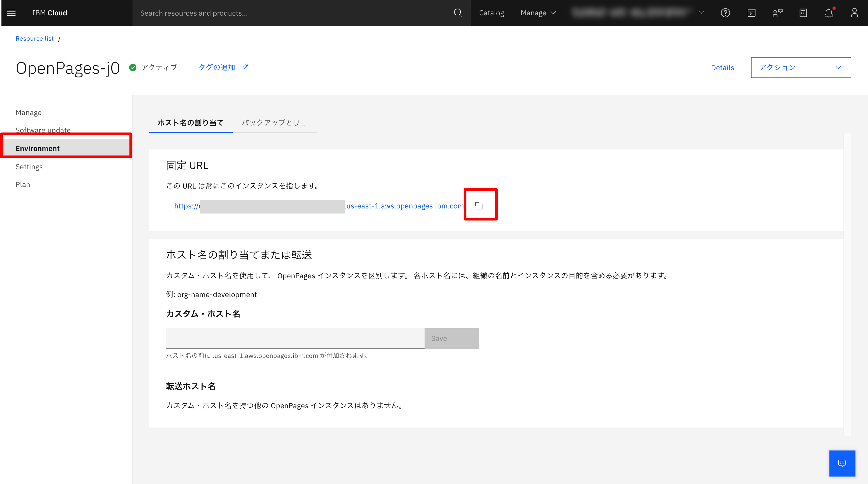Viewport: 868px width, 484px height.
Task: Open the cost estimator calculator icon
Action: click(803, 13)
